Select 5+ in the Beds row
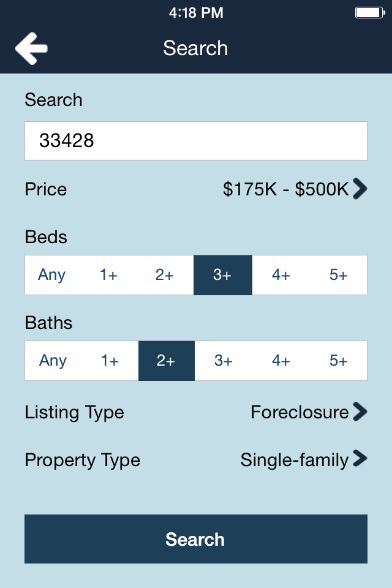Viewport: 392px width, 588px height. coord(338,275)
